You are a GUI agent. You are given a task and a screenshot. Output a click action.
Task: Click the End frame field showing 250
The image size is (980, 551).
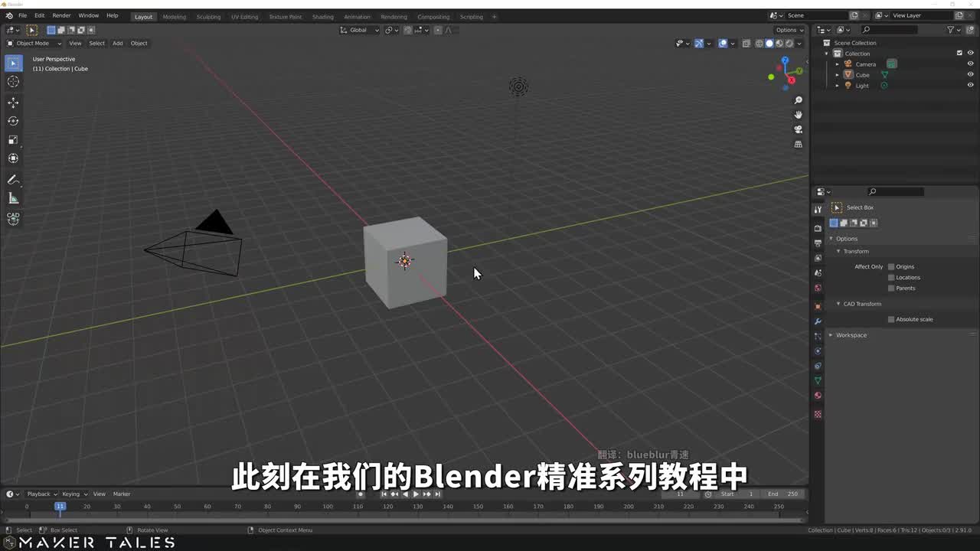click(782, 494)
